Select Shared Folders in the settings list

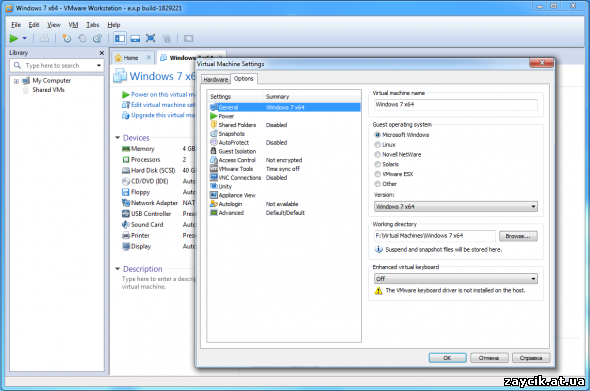[x=237, y=125]
